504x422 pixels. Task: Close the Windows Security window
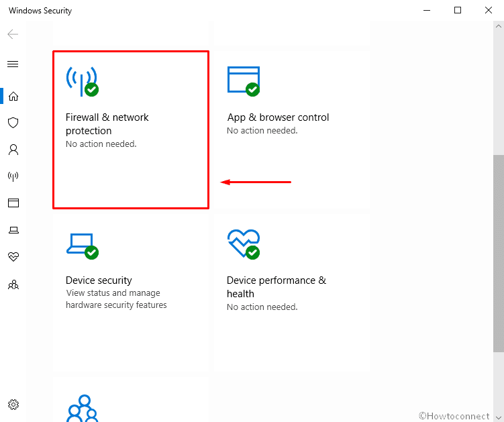[489, 10]
